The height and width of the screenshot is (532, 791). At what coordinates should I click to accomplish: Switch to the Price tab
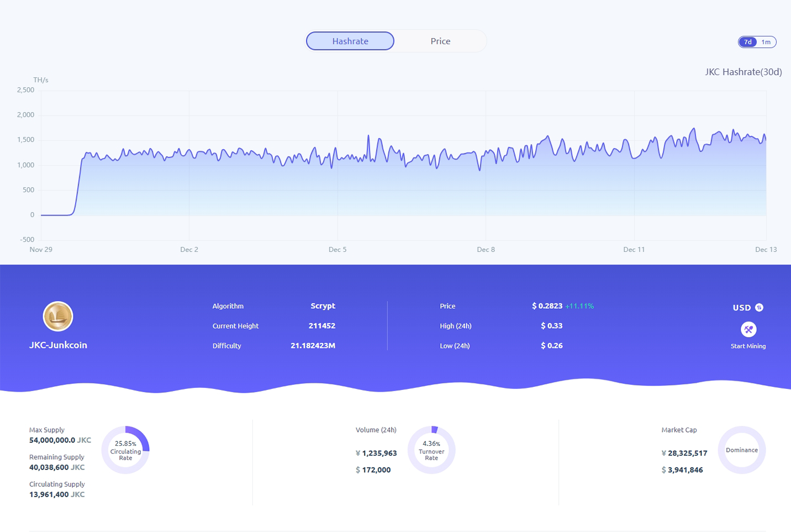[x=440, y=41]
